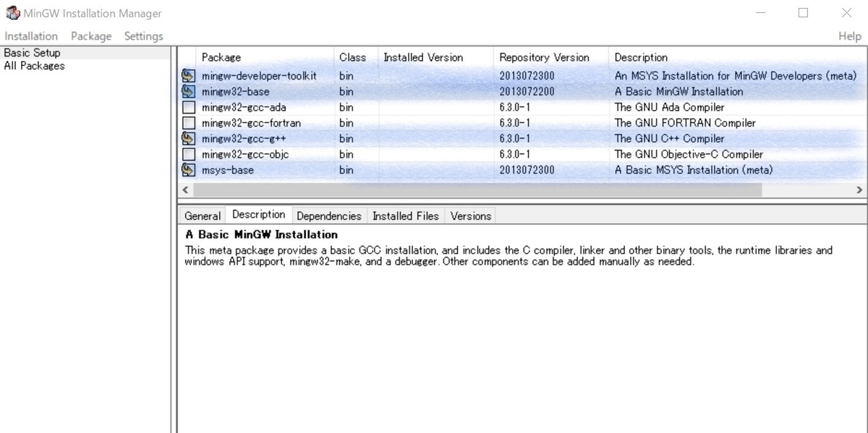Close the MinGW Installation Manager window
The height and width of the screenshot is (433, 868).
(x=846, y=13)
